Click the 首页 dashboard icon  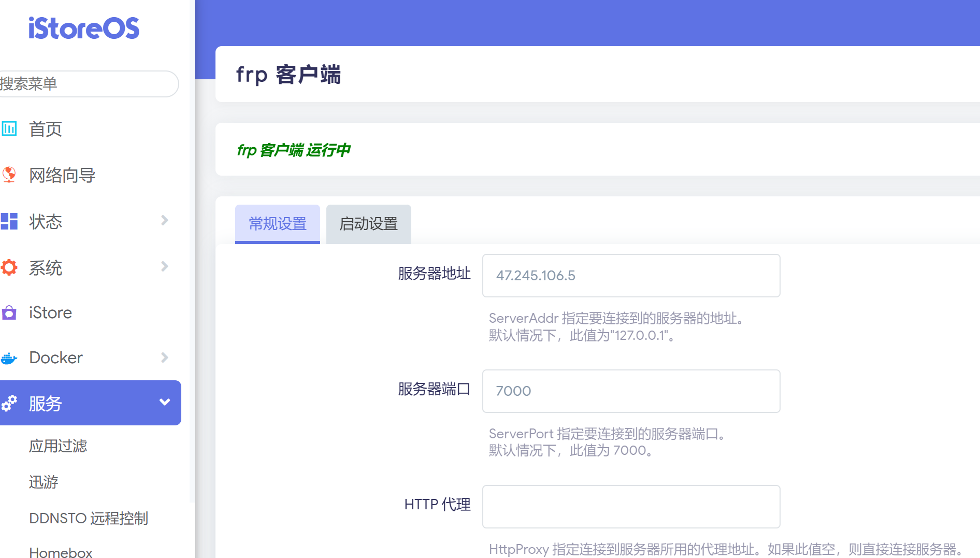point(9,128)
